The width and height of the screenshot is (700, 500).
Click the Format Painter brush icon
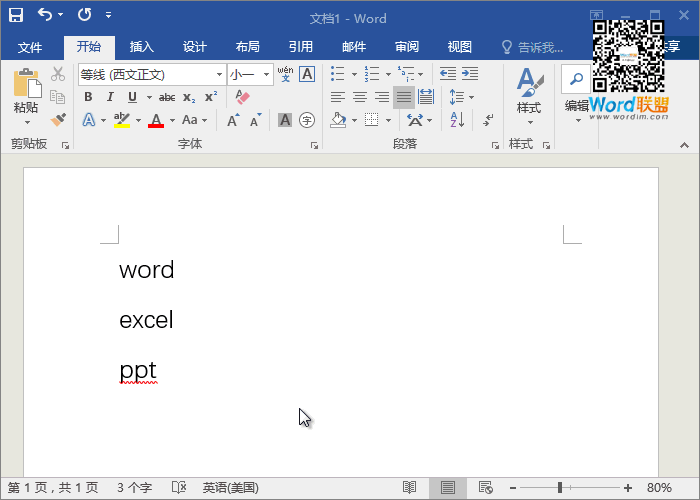(58, 120)
